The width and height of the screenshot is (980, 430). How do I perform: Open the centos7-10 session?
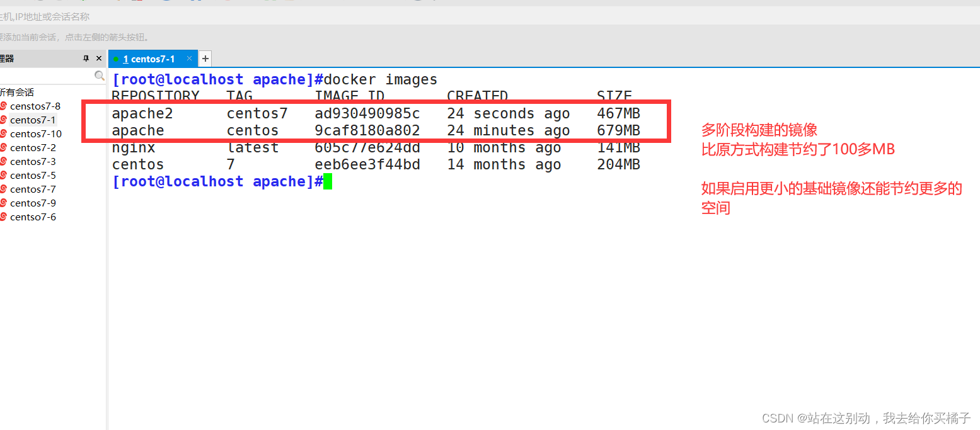35,133
